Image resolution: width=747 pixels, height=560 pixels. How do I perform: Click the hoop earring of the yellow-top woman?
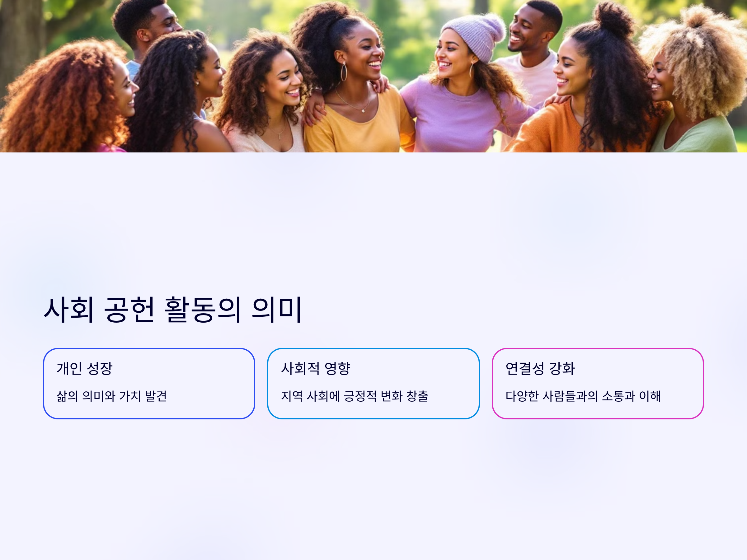[x=344, y=72]
